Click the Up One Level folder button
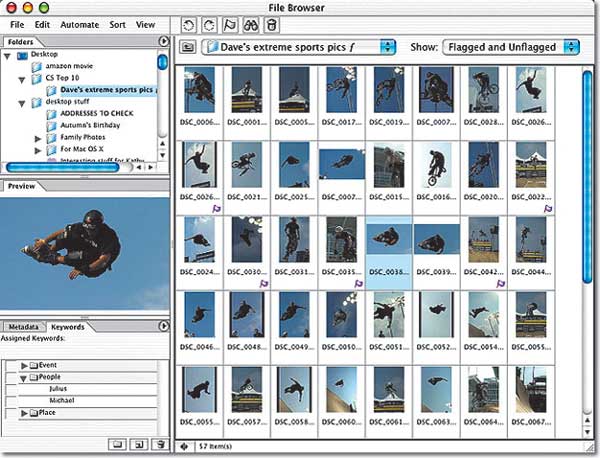Viewport: 600px width, 458px height. pyautogui.click(x=188, y=47)
